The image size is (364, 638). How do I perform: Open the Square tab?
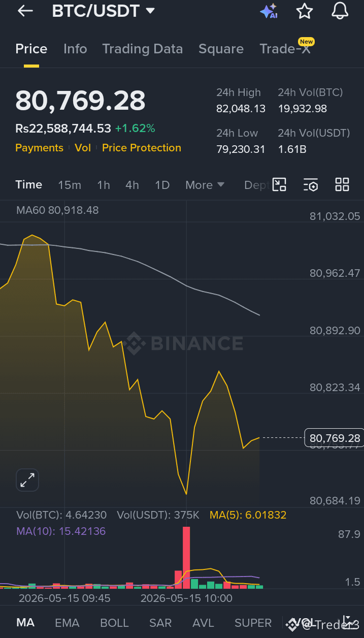coord(221,49)
